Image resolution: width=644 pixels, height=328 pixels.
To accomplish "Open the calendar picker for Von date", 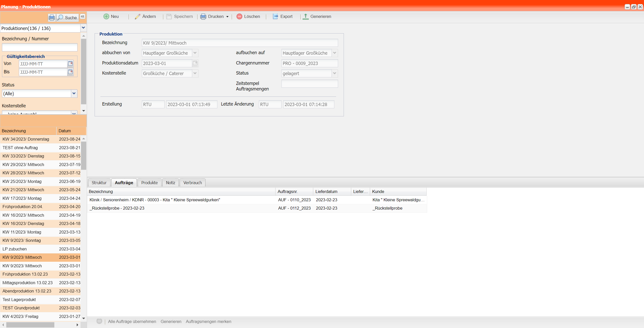I will pos(70,64).
